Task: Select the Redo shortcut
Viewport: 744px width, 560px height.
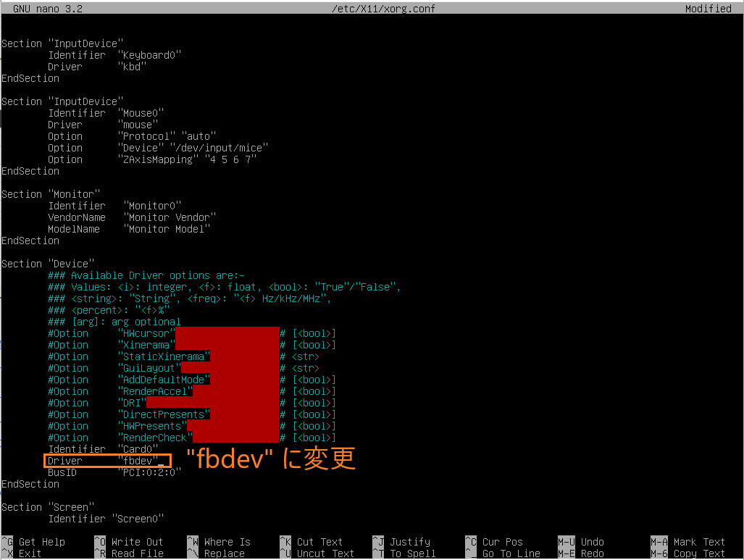Action: [592, 553]
